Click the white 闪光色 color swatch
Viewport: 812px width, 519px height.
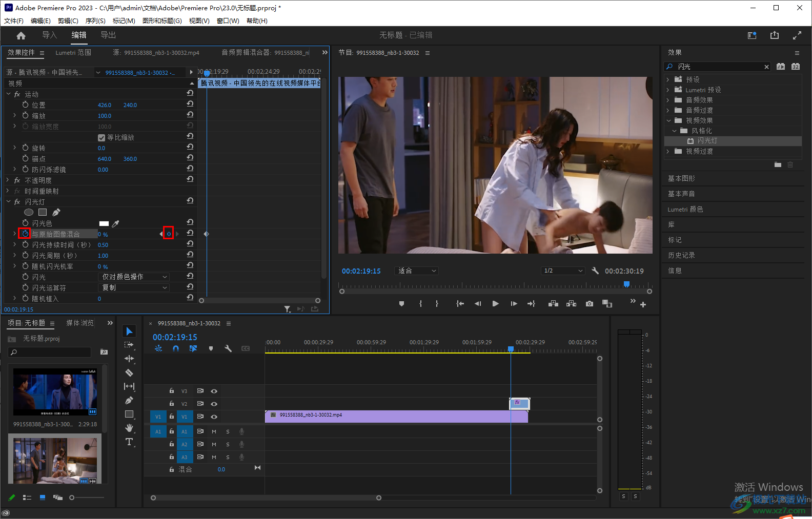(104, 223)
